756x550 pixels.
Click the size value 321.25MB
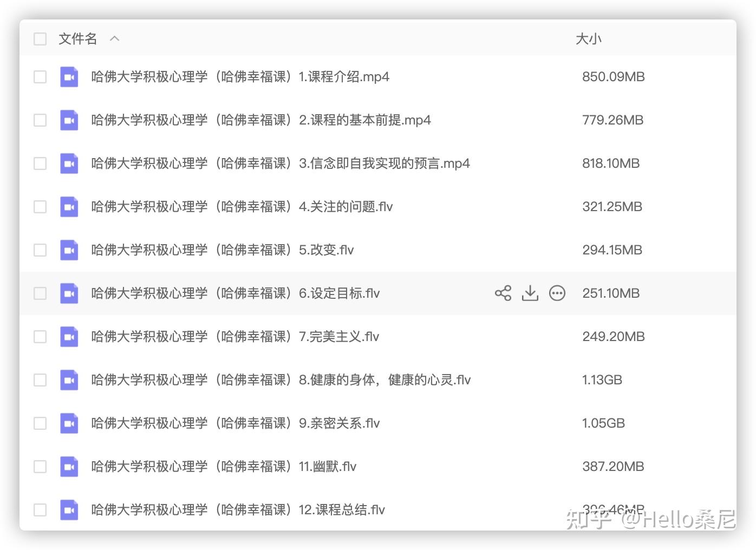pyautogui.click(x=612, y=207)
